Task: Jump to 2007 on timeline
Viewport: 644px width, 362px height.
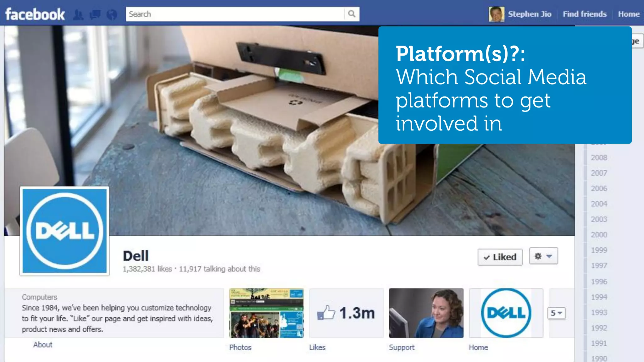Action: point(599,173)
